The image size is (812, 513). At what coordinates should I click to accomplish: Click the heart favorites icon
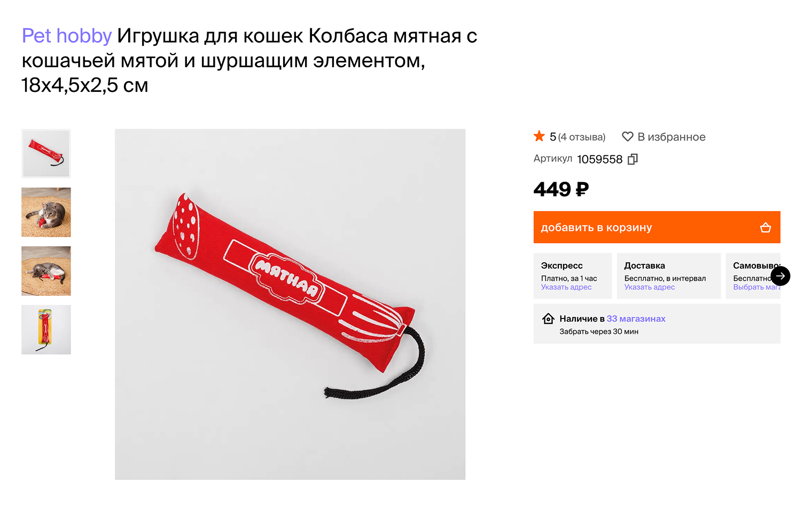coord(628,137)
